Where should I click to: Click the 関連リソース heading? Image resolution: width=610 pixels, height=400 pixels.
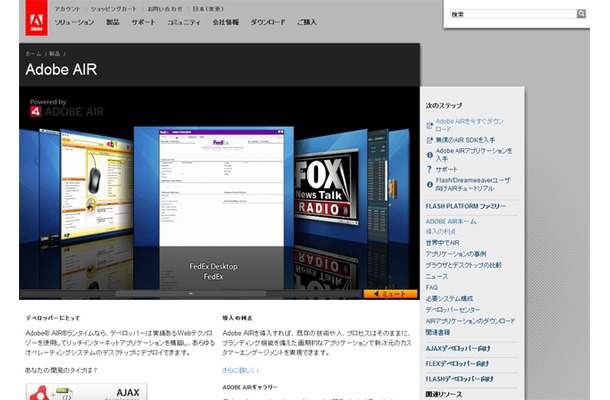[x=444, y=394]
